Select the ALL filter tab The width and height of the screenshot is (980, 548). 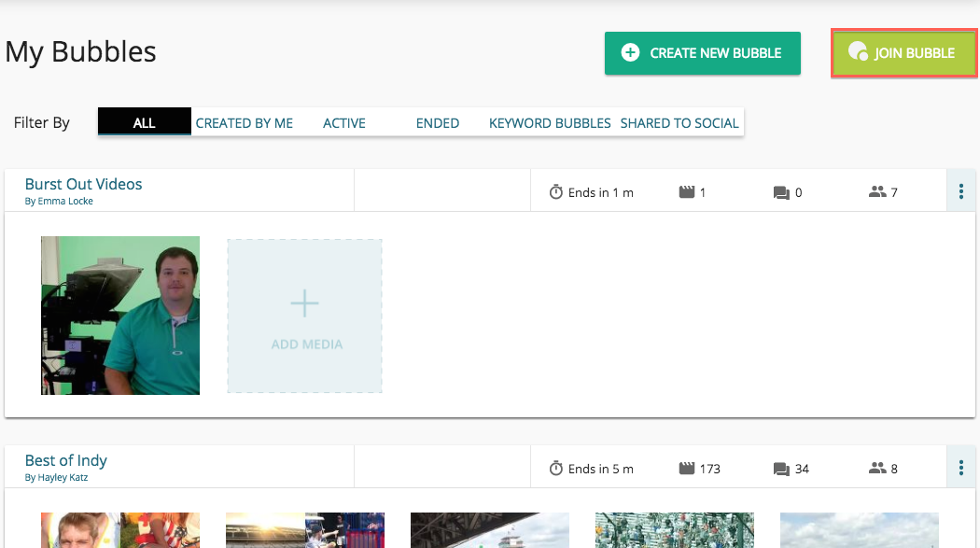click(145, 122)
